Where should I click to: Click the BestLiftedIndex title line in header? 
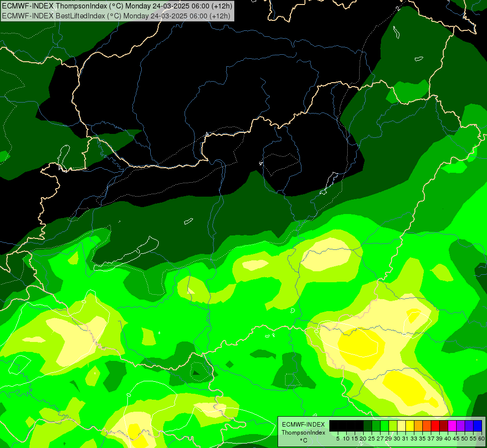coord(116,16)
